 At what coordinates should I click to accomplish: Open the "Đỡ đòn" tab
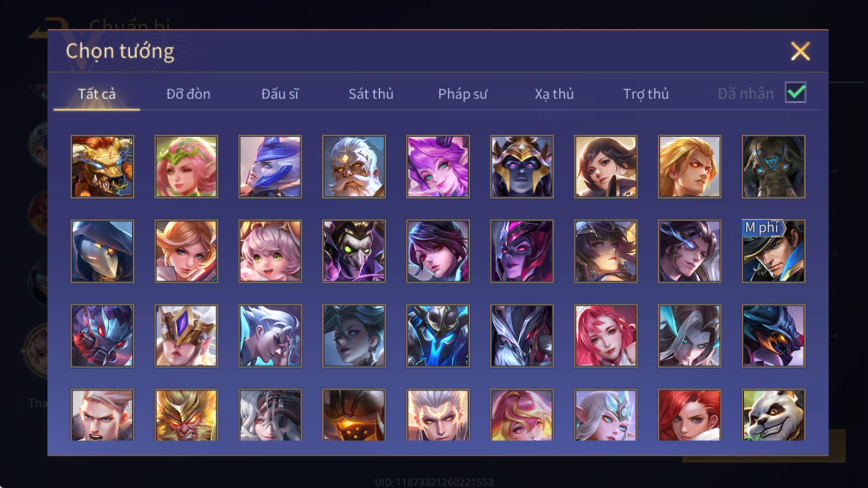click(188, 94)
